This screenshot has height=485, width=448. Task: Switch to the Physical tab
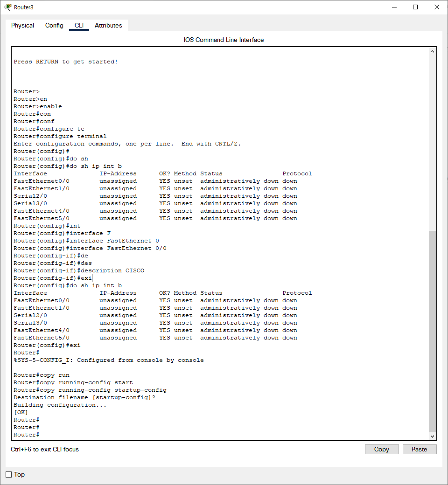pyautogui.click(x=22, y=25)
